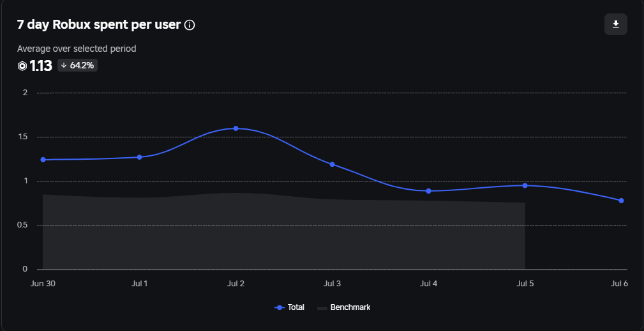Select the Jul 2 peak data point
Image resolution: width=644 pixels, height=331 pixels.
point(236,128)
